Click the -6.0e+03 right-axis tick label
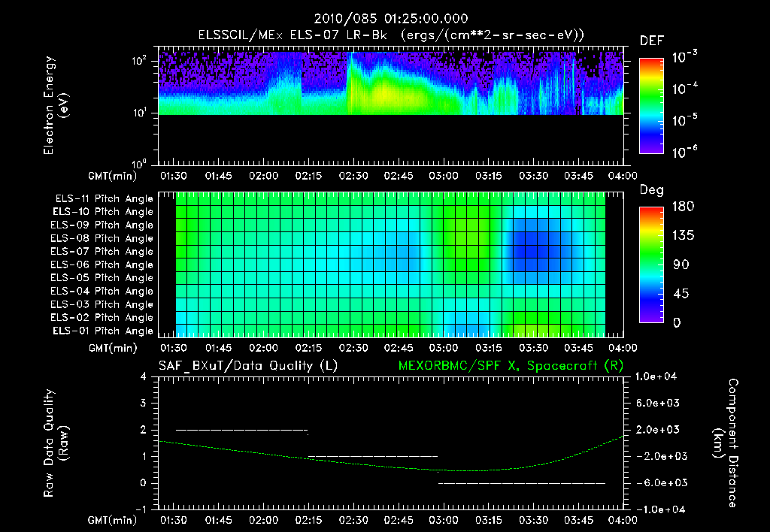 pyautogui.click(x=661, y=483)
